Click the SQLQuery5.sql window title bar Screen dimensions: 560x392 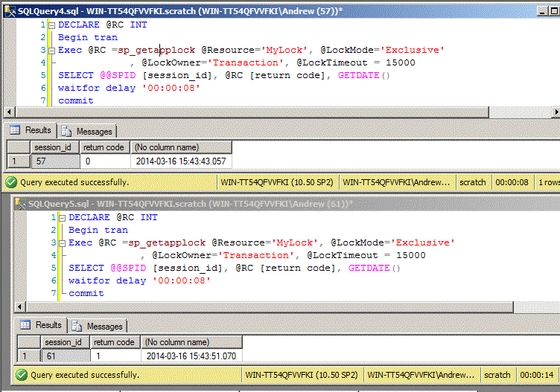(286, 204)
